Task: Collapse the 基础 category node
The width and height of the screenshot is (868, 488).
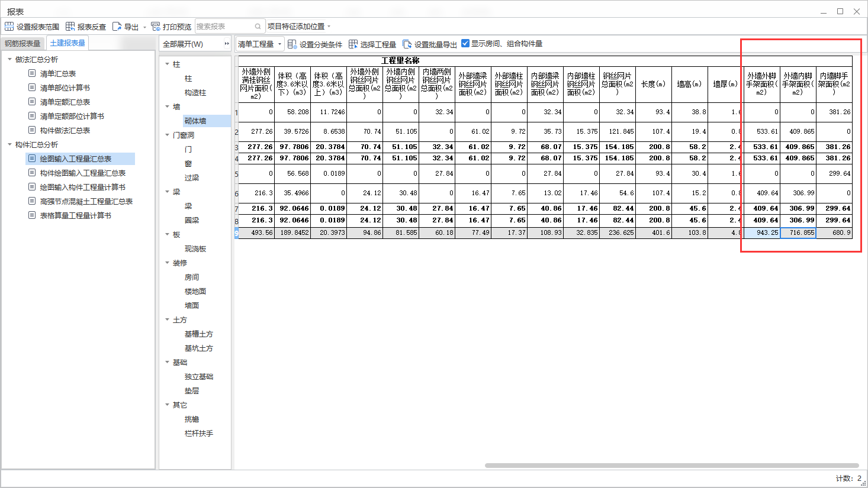Action: click(167, 362)
